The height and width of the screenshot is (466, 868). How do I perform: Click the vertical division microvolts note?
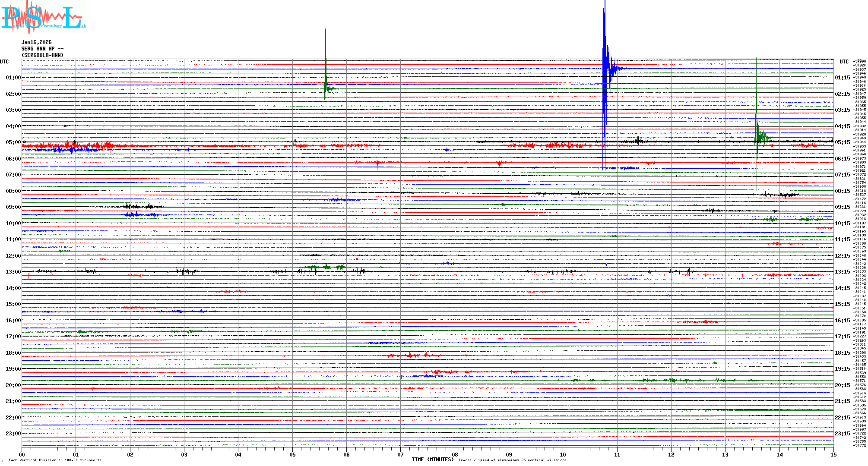click(55, 460)
